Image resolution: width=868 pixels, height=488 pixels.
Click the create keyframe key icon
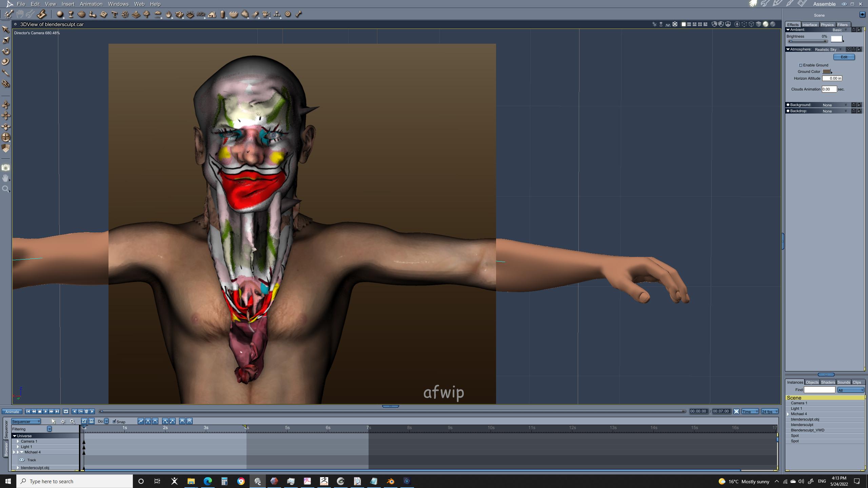pyautogui.click(x=80, y=411)
